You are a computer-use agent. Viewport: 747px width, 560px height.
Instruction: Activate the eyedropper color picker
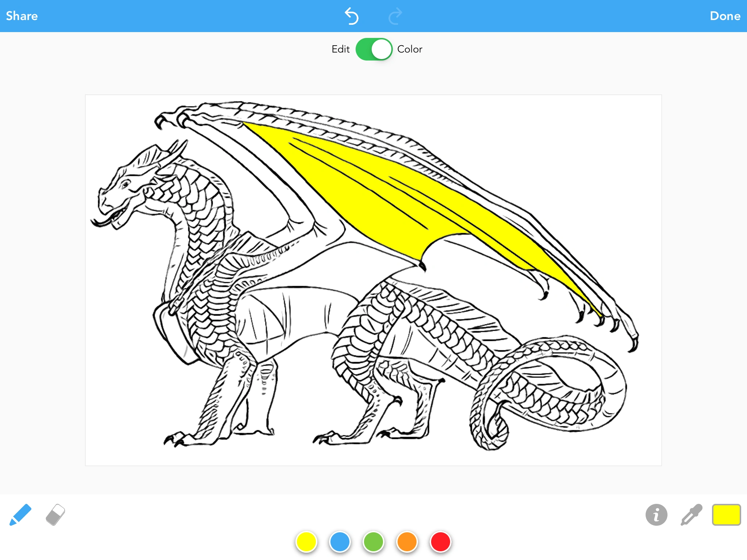tap(691, 514)
